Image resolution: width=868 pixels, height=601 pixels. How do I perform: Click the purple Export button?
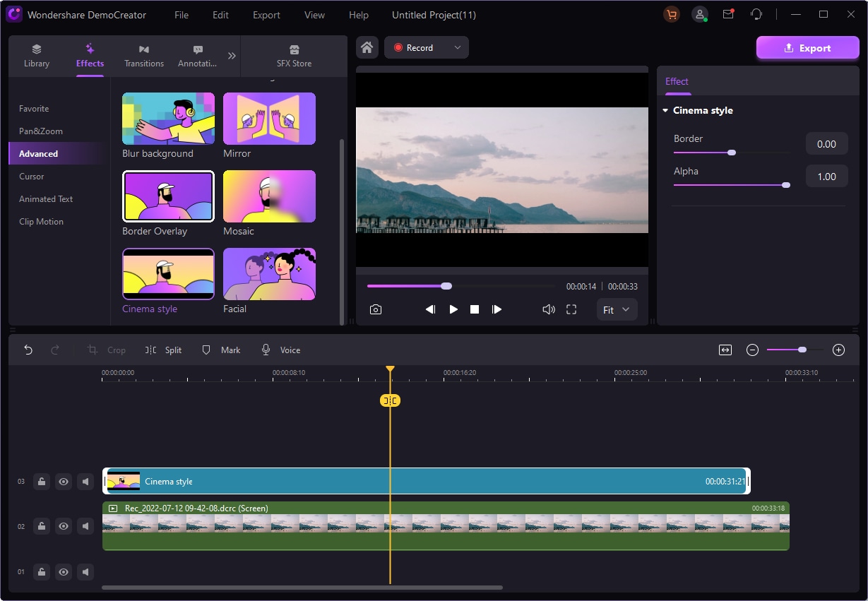coord(807,48)
